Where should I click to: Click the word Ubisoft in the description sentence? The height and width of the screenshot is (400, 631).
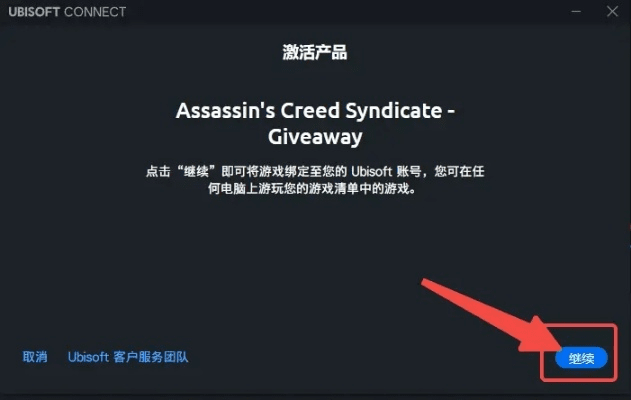coord(371,171)
